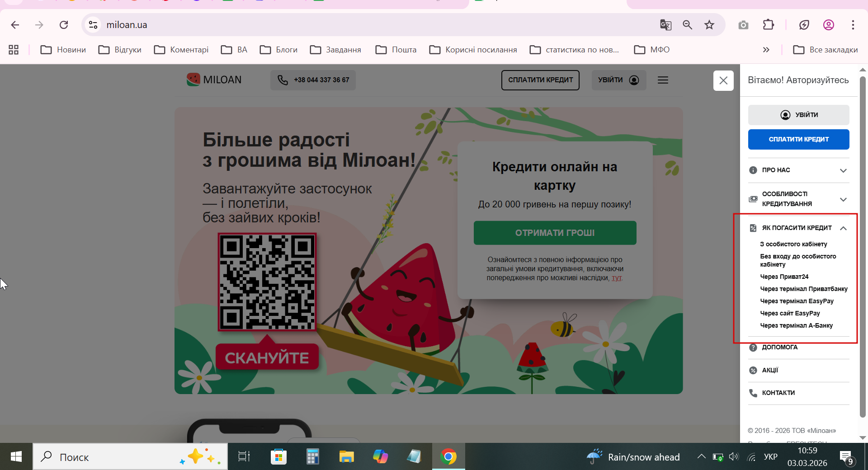Click the side panel vertical scrollbar
The image size is (868, 470).
(x=863, y=246)
